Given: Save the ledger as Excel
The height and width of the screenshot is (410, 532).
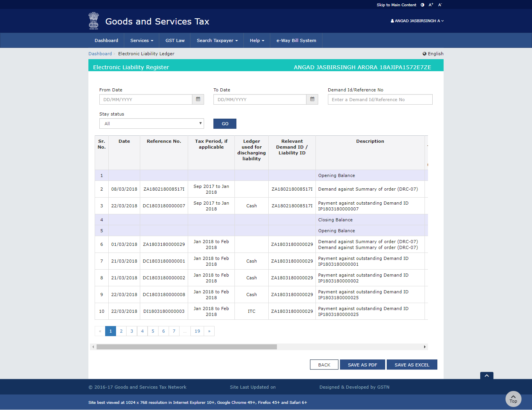Looking at the screenshot, I should 412,364.
